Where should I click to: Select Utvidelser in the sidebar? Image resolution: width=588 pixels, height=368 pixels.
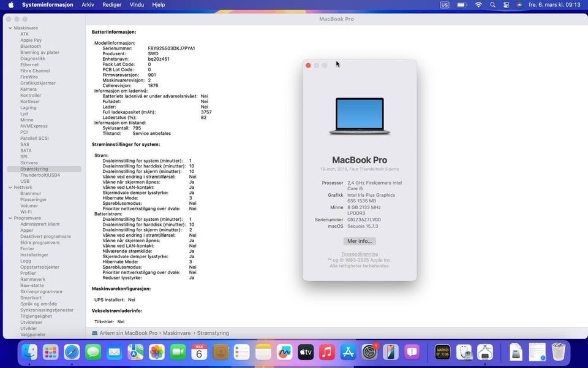31,323
